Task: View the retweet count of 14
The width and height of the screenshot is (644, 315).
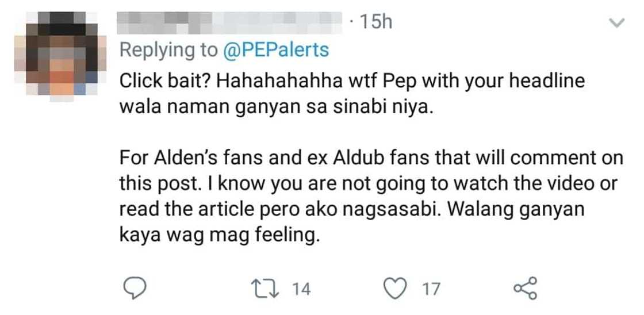Action: click(x=301, y=289)
